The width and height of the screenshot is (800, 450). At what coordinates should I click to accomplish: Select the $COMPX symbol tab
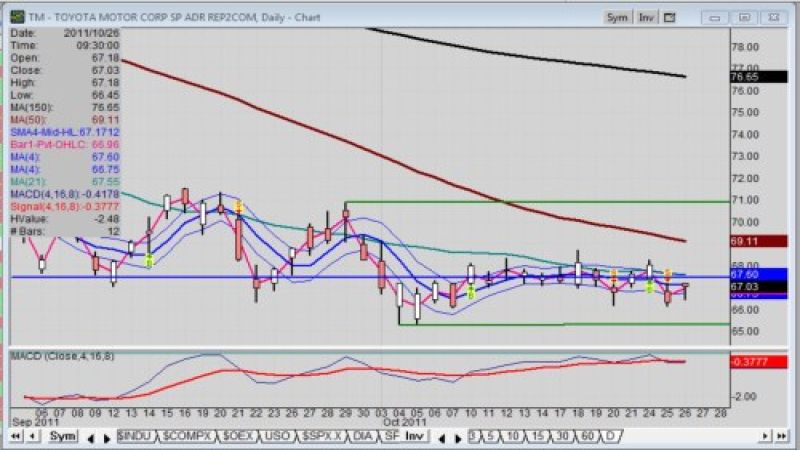pos(187,436)
